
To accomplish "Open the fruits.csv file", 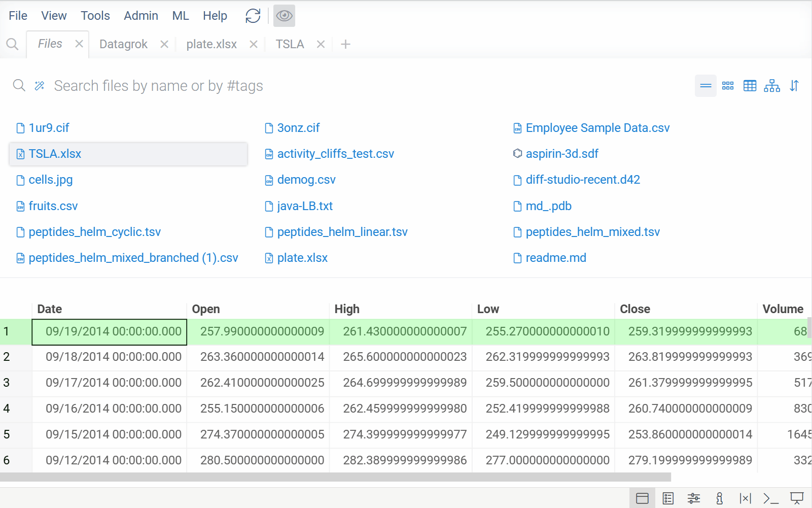I will click(x=53, y=206).
